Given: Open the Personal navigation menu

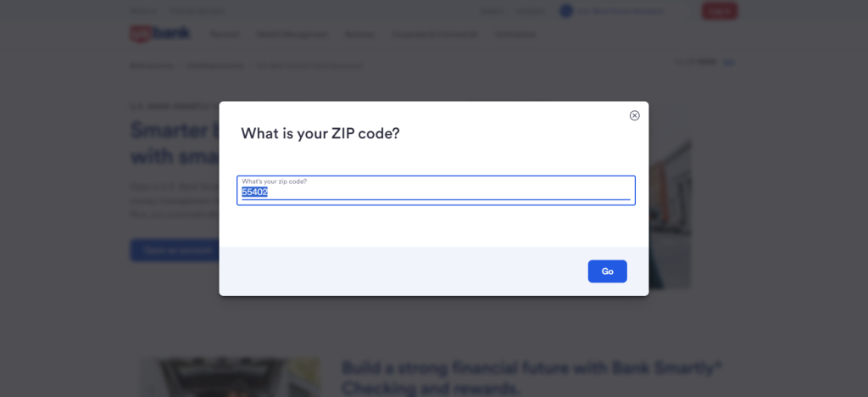Looking at the screenshot, I should point(224,34).
